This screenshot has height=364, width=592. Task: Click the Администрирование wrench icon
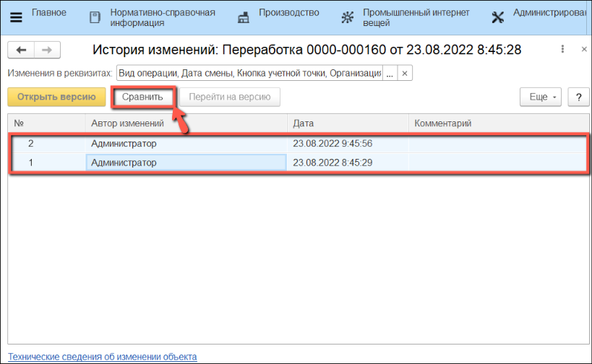pos(497,17)
